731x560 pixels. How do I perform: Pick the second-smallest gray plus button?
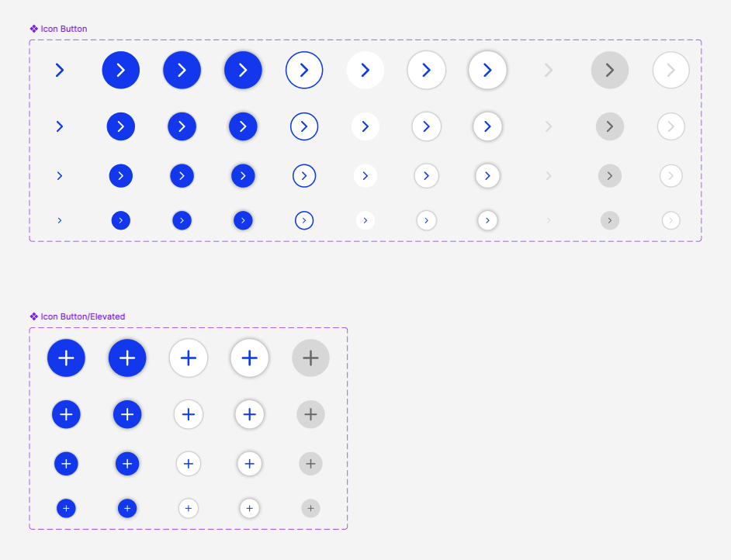(x=310, y=464)
